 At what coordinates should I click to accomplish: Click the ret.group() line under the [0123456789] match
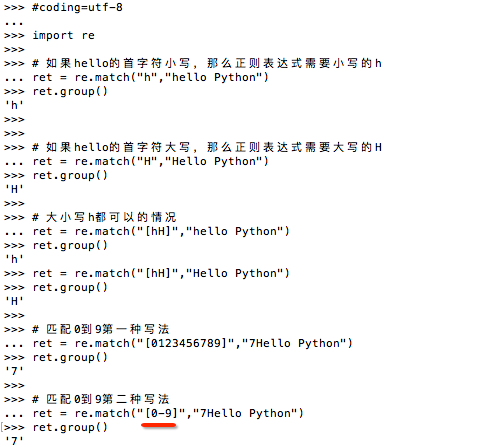[70, 357]
